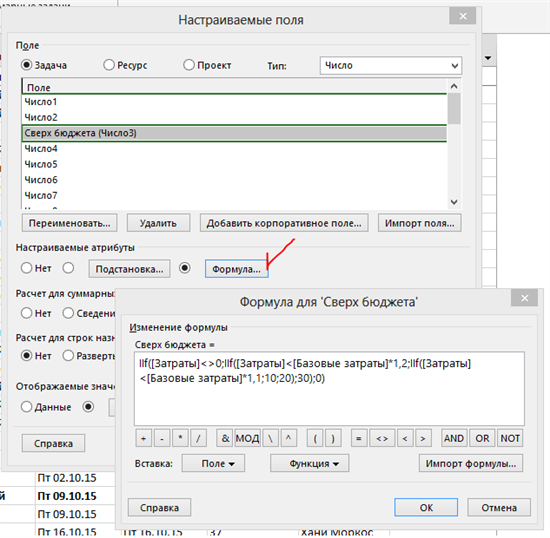Click the Переименовать button
Image resolution: width=550 pixels, height=538 pixels.
(69, 223)
